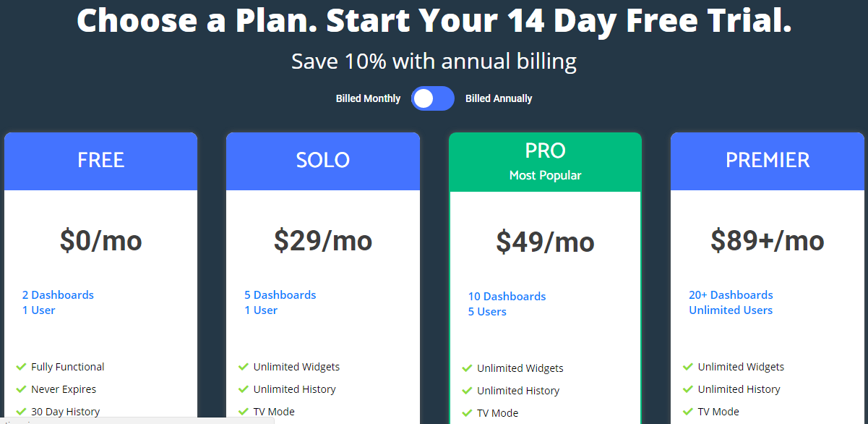
Task: Click PRO plan's TV Mode checkmark
Action: click(x=467, y=413)
